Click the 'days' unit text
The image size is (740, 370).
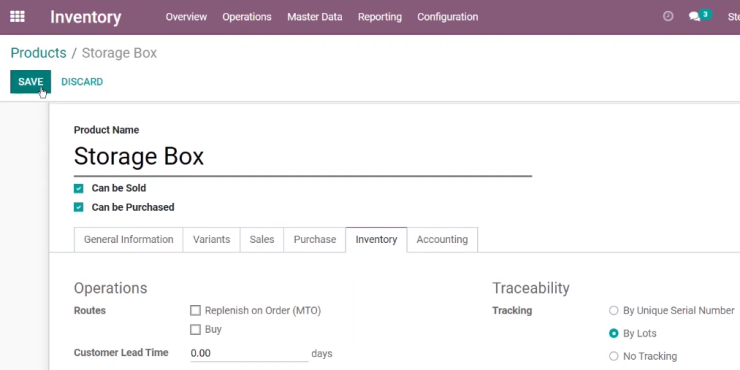pyautogui.click(x=322, y=353)
